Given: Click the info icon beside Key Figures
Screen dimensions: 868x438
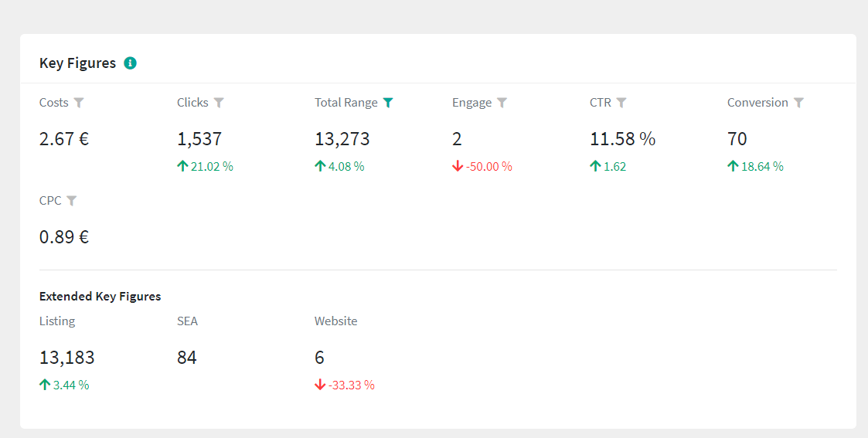Looking at the screenshot, I should click(130, 63).
